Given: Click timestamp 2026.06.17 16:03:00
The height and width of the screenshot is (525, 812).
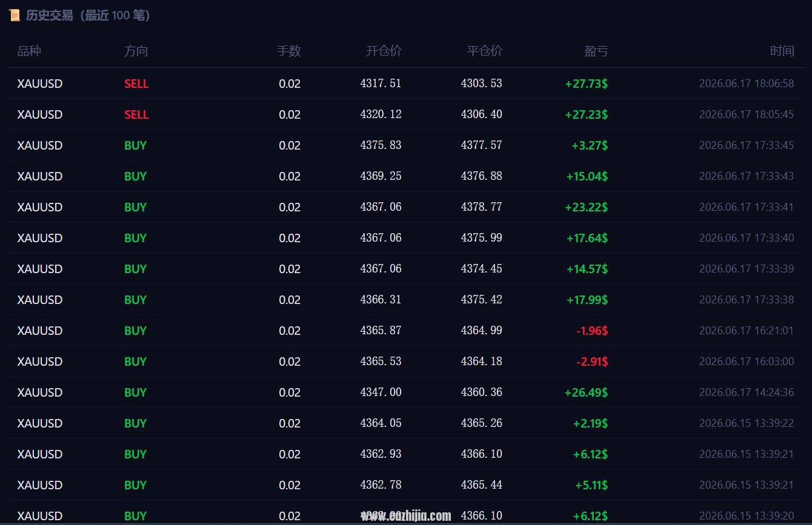Looking at the screenshot, I should click(x=747, y=362).
